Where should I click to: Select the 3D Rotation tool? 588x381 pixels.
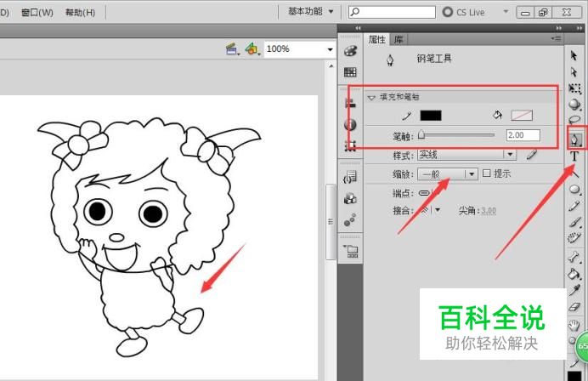pos(574,105)
